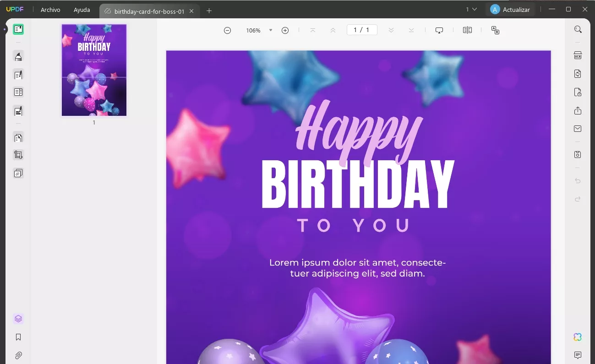Viewport: 595px width, 364px height.
Task: Run OCR text recognition tool
Action: (578, 55)
